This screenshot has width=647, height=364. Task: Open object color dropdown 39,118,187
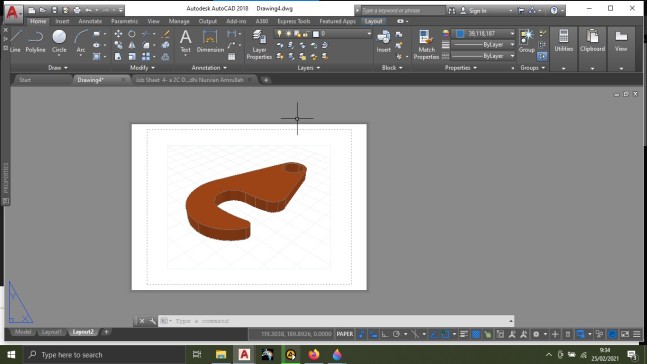484,33
